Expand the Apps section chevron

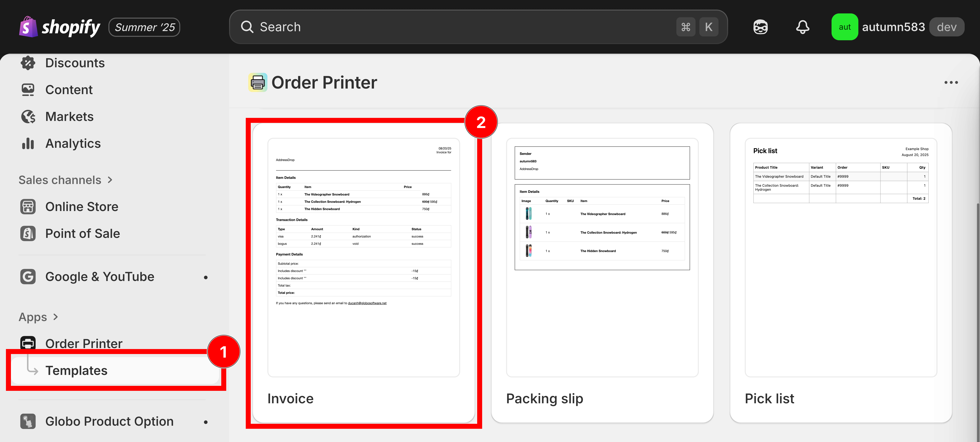[x=56, y=317]
